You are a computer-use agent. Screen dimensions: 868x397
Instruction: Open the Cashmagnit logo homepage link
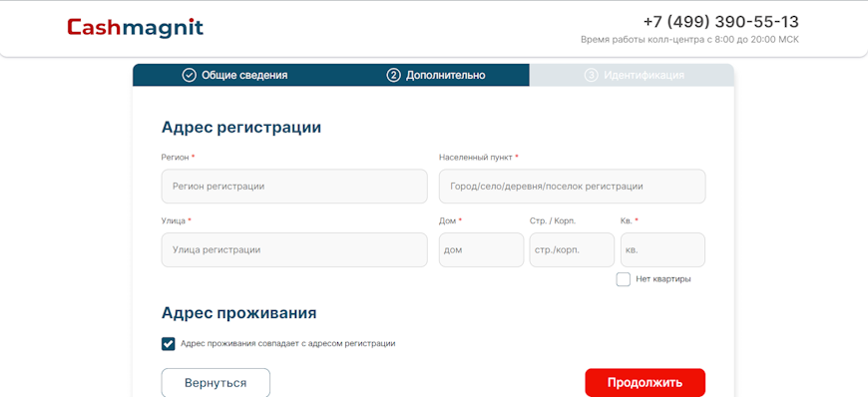click(x=135, y=27)
